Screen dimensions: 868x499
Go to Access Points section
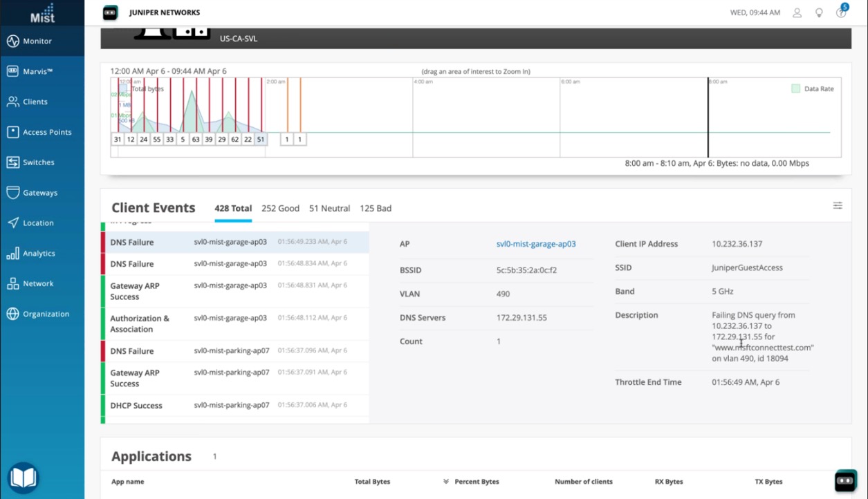coord(46,132)
